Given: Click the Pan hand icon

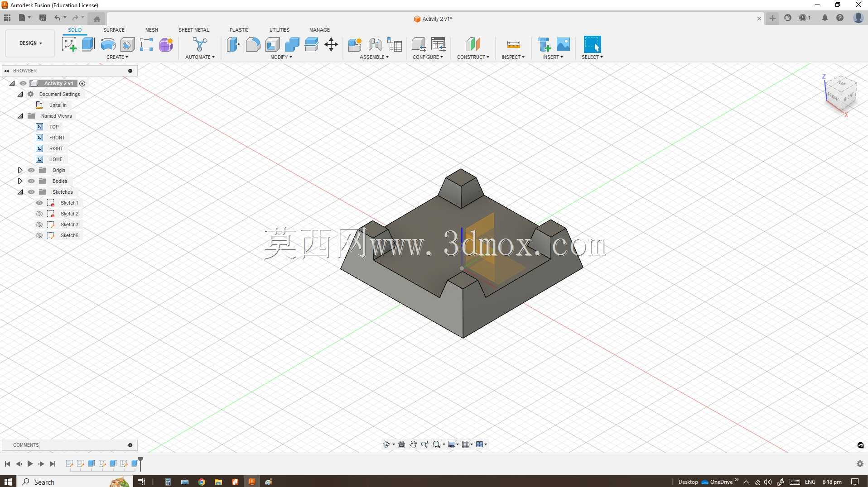Looking at the screenshot, I should [x=413, y=444].
